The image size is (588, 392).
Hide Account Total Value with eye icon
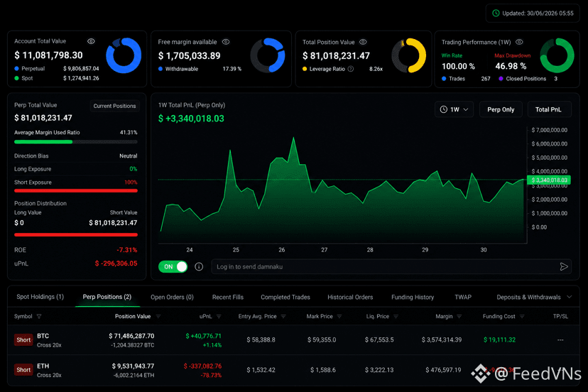point(91,41)
